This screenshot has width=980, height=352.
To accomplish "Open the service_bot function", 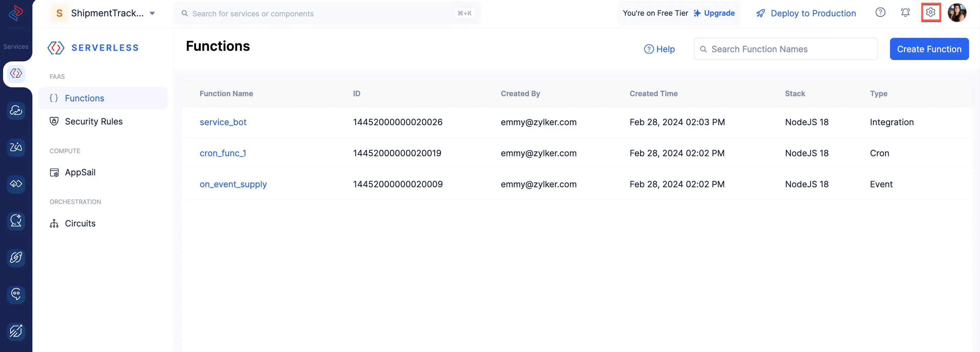I will click(223, 122).
